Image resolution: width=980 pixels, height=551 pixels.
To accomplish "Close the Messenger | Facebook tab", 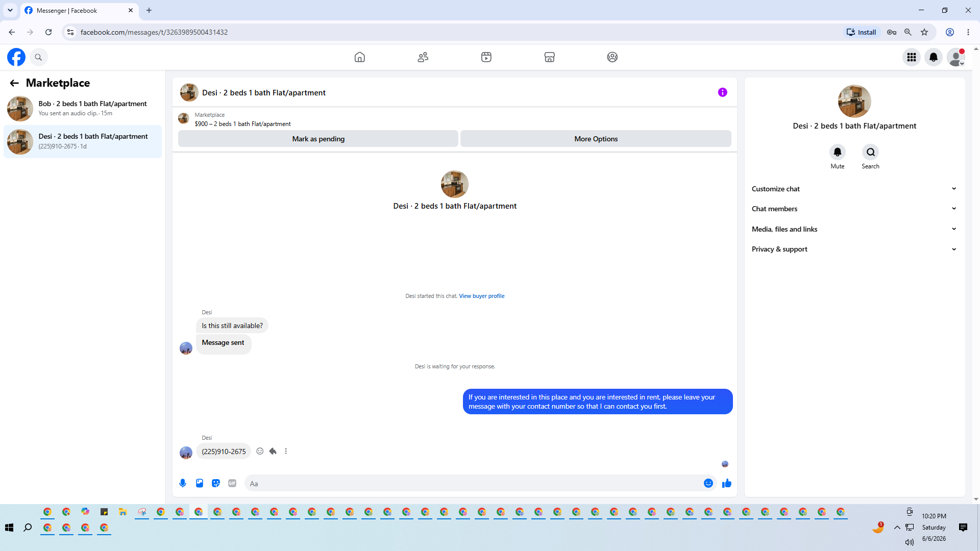I will 131,10.
